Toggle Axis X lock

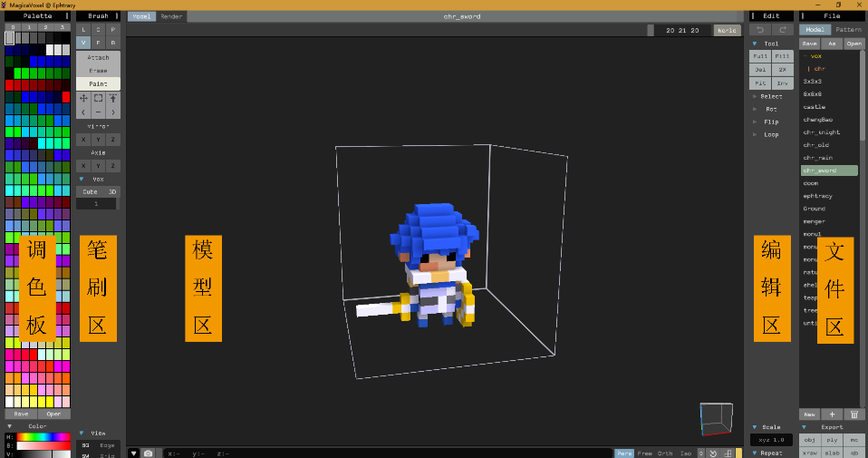[83, 166]
